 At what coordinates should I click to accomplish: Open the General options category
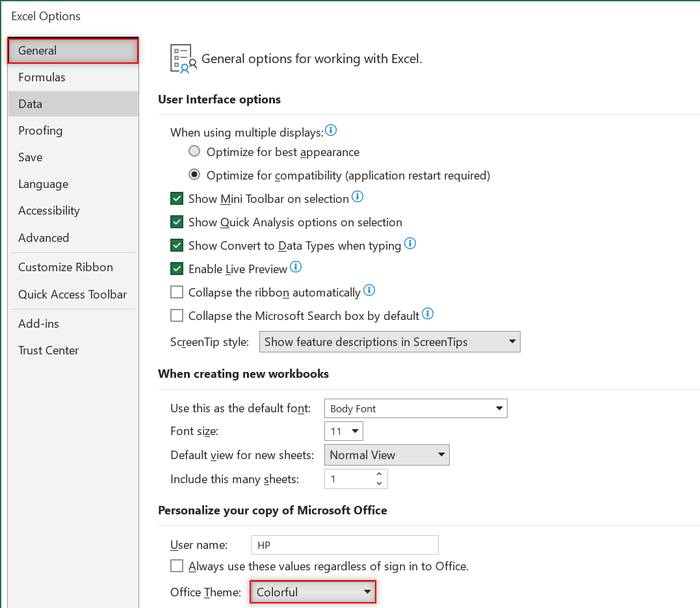pyautogui.click(x=73, y=51)
